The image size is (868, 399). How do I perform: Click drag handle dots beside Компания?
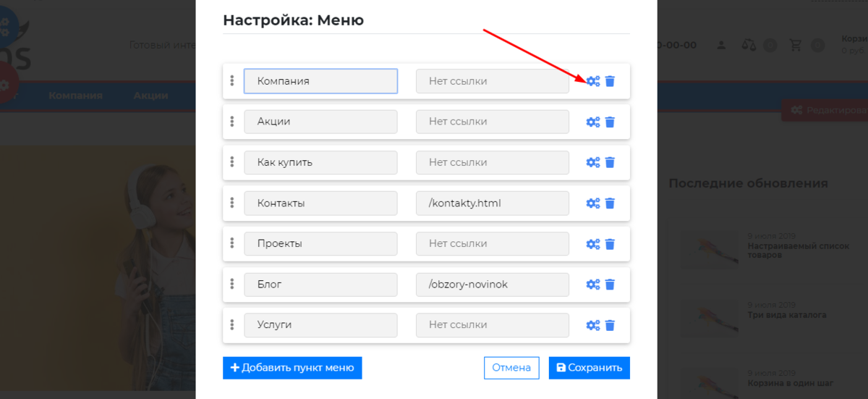(232, 81)
